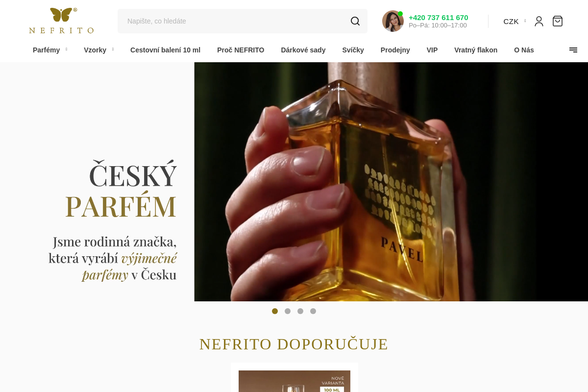Click the search magnifier icon
The image size is (588, 392).
pos(355,21)
